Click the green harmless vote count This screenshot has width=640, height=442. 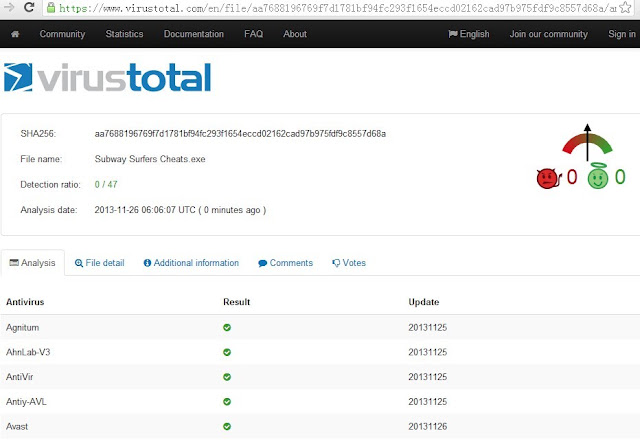point(620,177)
